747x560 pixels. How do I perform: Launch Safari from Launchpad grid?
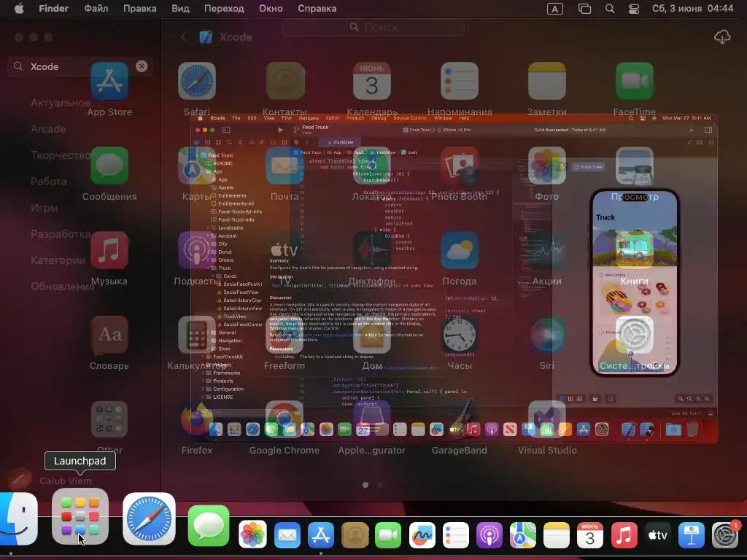click(x=197, y=81)
